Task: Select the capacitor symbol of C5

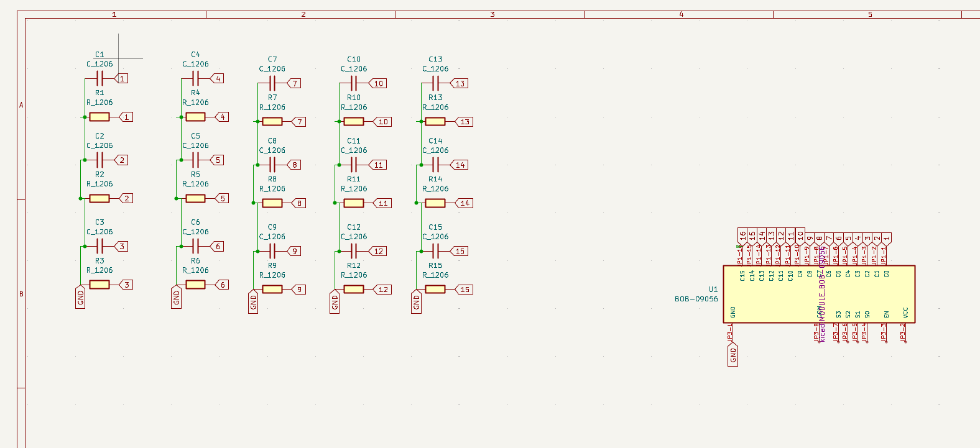Action: pyautogui.click(x=195, y=160)
